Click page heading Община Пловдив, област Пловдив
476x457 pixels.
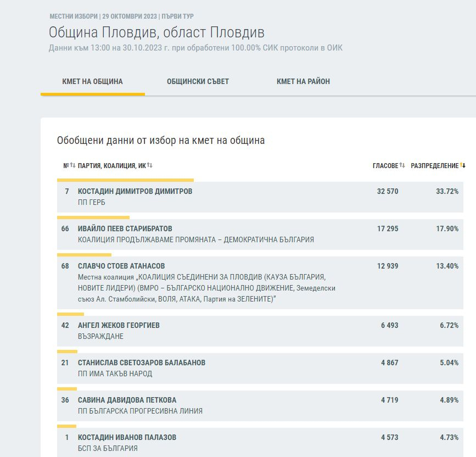click(156, 32)
